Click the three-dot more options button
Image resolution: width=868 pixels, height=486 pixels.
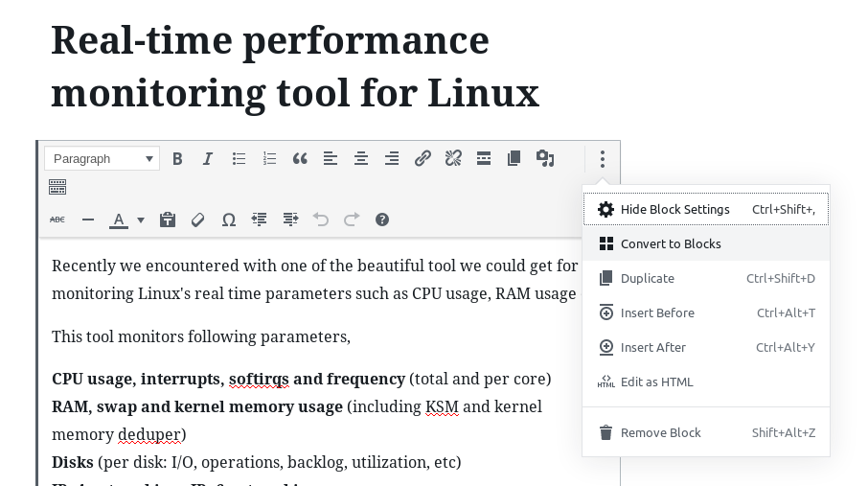[x=603, y=159]
